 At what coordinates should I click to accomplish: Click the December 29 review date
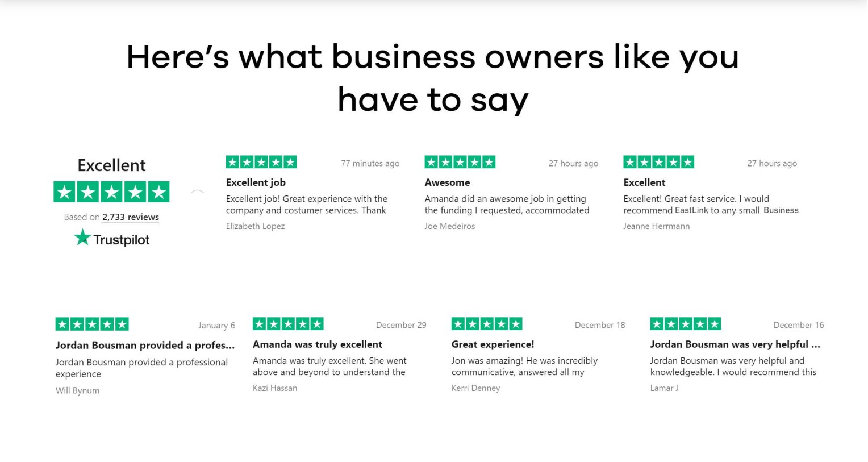[x=401, y=324]
